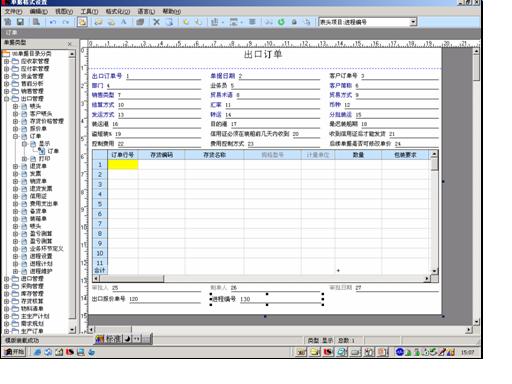
Task: Click the Save (floppy disk) toolbar icon
Action: (x=20, y=22)
